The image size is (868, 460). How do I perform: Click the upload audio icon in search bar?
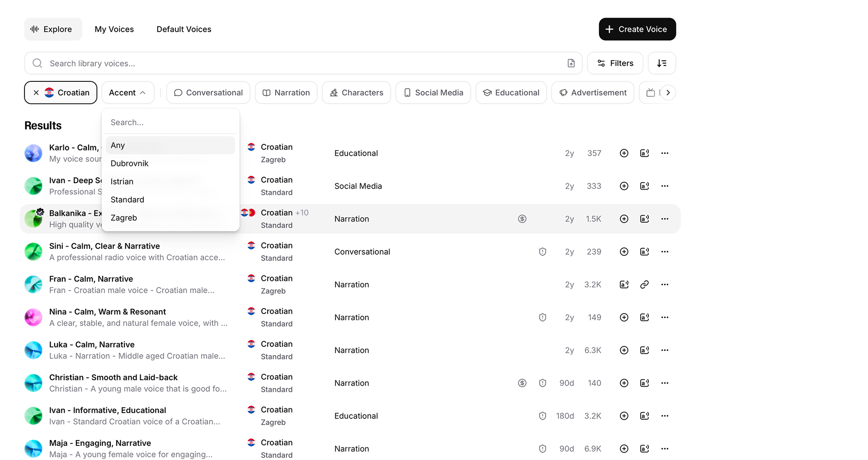[x=571, y=63]
